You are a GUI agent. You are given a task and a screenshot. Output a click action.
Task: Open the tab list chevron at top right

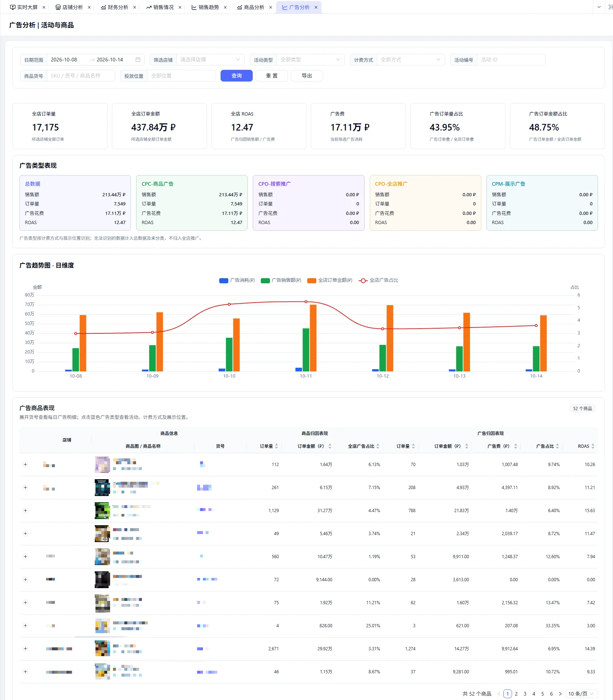tap(599, 7)
